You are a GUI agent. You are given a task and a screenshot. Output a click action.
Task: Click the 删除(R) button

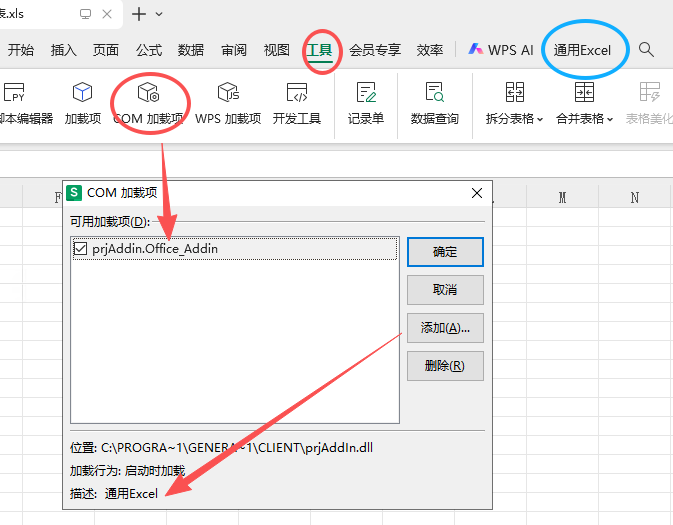point(445,365)
